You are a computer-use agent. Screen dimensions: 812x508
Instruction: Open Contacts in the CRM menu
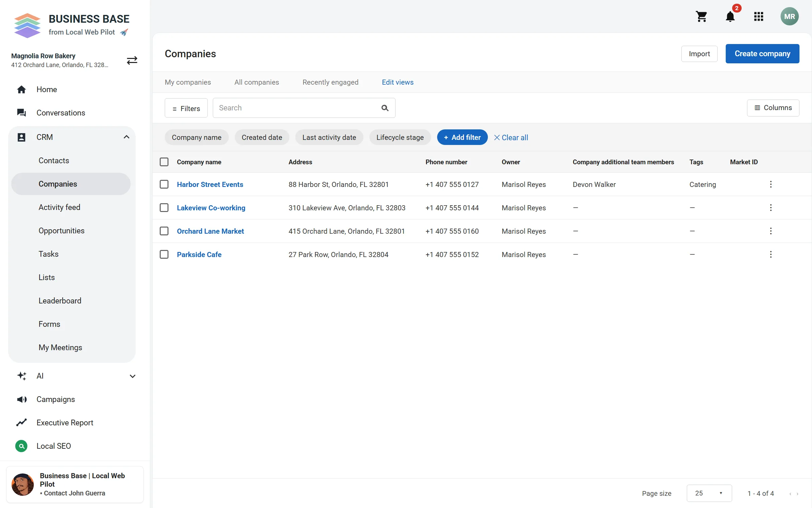pos(54,161)
